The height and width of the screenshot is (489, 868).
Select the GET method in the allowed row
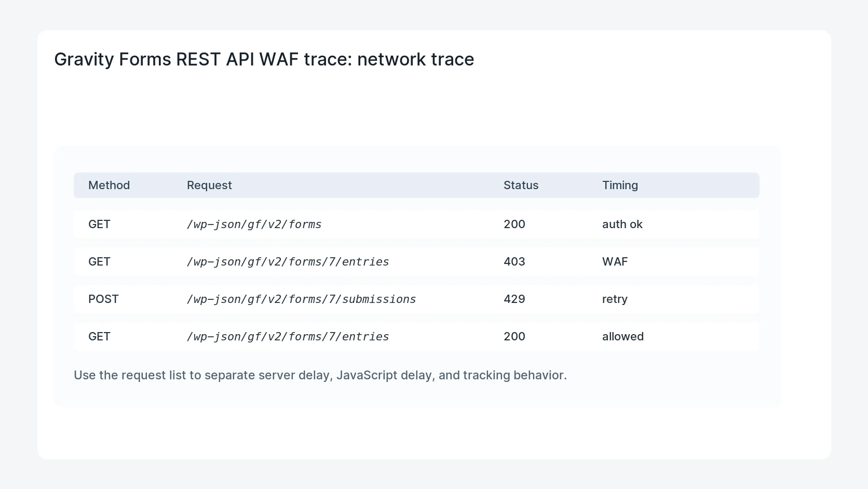99,337
